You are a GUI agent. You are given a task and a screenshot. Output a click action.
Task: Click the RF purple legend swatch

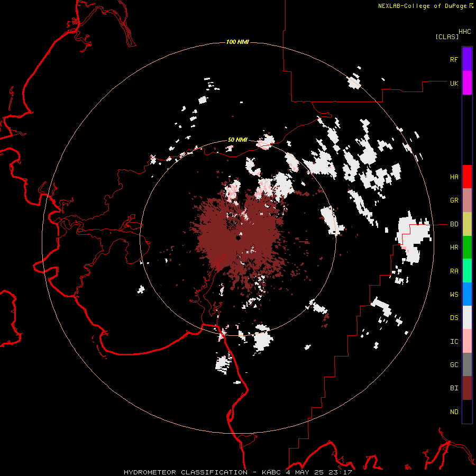[x=467, y=59]
